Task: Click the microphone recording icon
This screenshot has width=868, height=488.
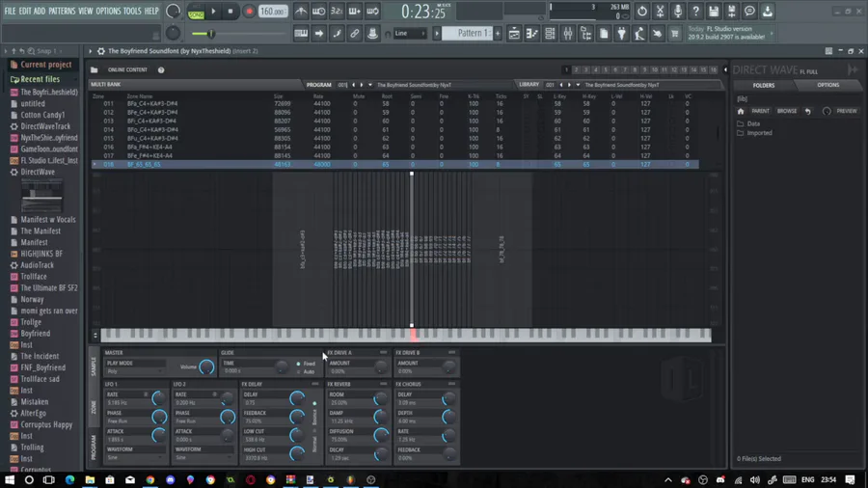Action: pyautogui.click(x=678, y=11)
